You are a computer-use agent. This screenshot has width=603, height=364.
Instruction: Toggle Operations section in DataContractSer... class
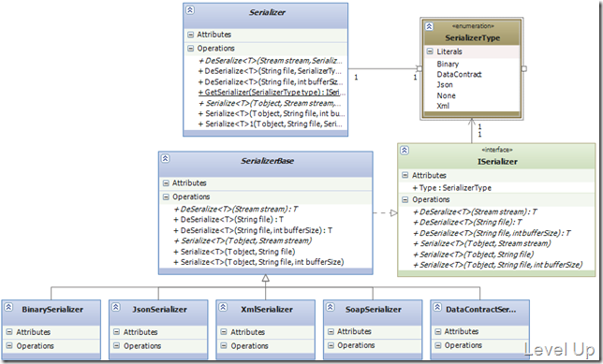(x=438, y=345)
